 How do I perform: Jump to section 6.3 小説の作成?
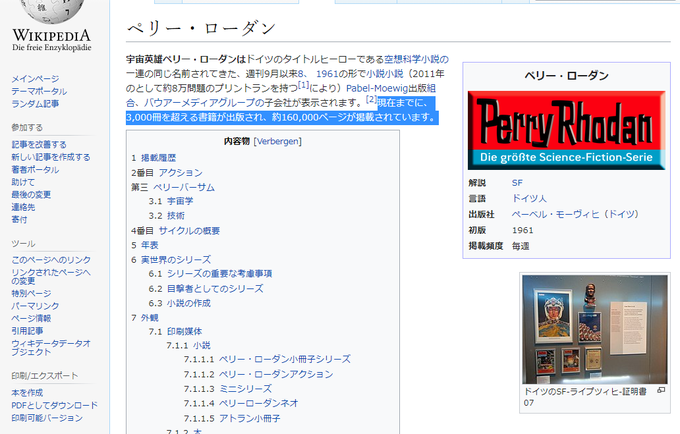pyautogui.click(x=180, y=303)
